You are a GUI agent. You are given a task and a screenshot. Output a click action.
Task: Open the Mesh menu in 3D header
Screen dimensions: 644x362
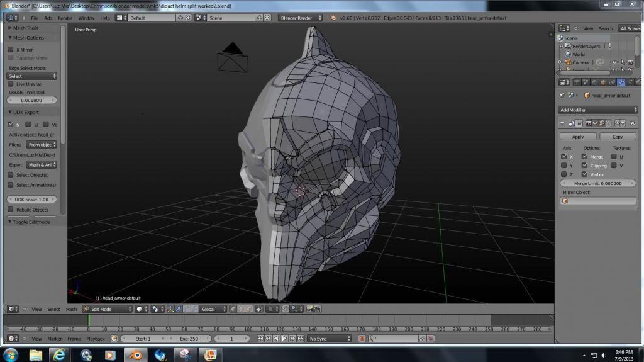coord(71,309)
